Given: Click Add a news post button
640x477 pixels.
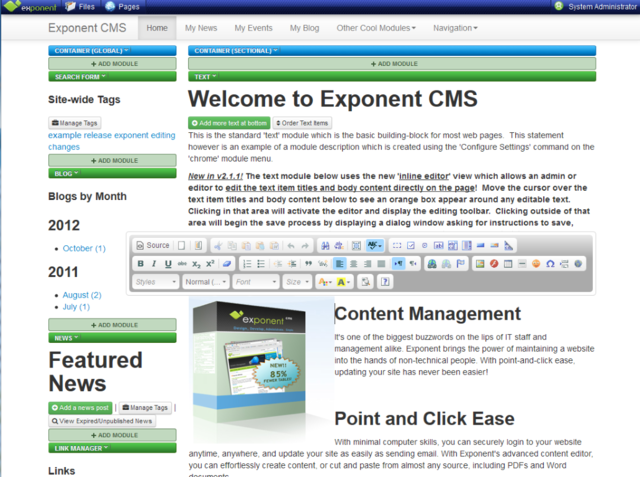Looking at the screenshot, I should pyautogui.click(x=81, y=408).
